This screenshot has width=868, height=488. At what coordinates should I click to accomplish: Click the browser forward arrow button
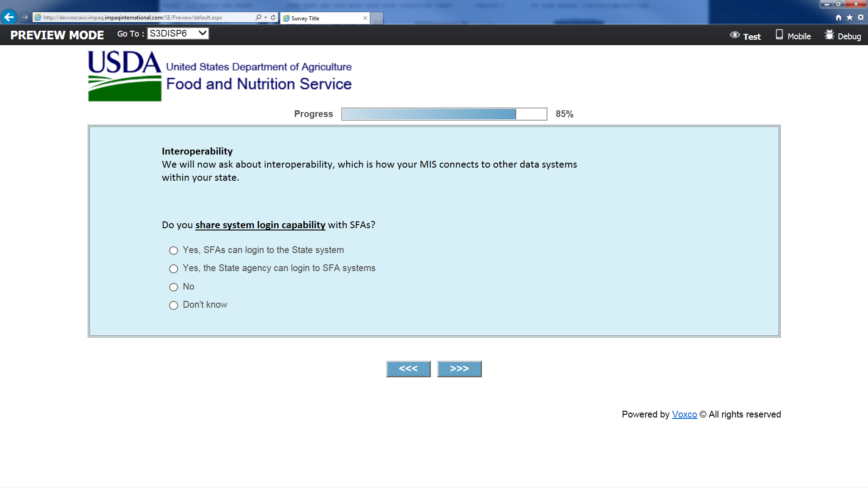coord(25,17)
